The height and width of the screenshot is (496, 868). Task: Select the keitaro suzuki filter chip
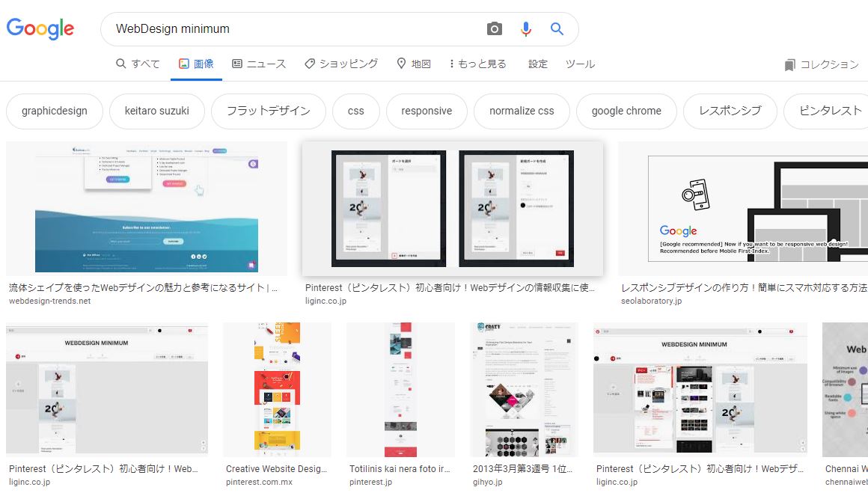coord(156,111)
